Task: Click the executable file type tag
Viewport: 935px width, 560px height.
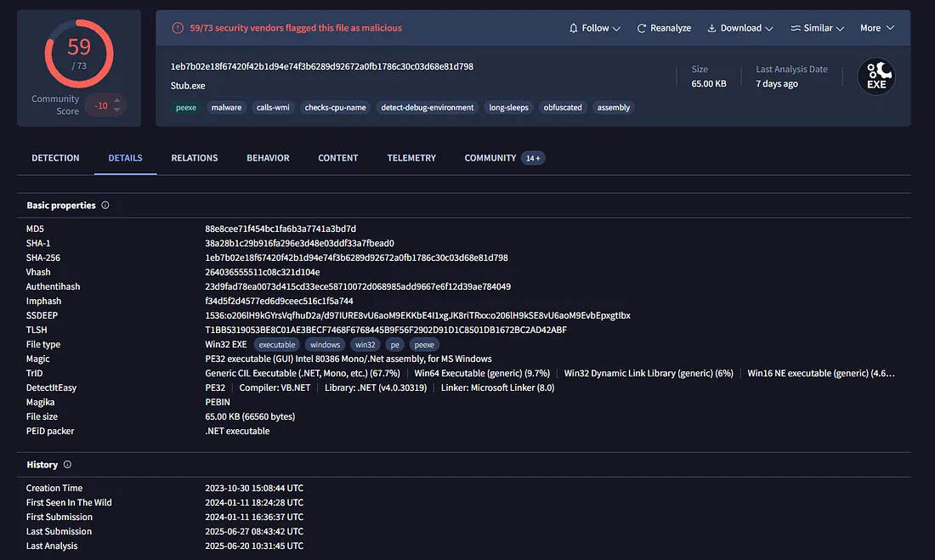Action: pyautogui.click(x=277, y=345)
